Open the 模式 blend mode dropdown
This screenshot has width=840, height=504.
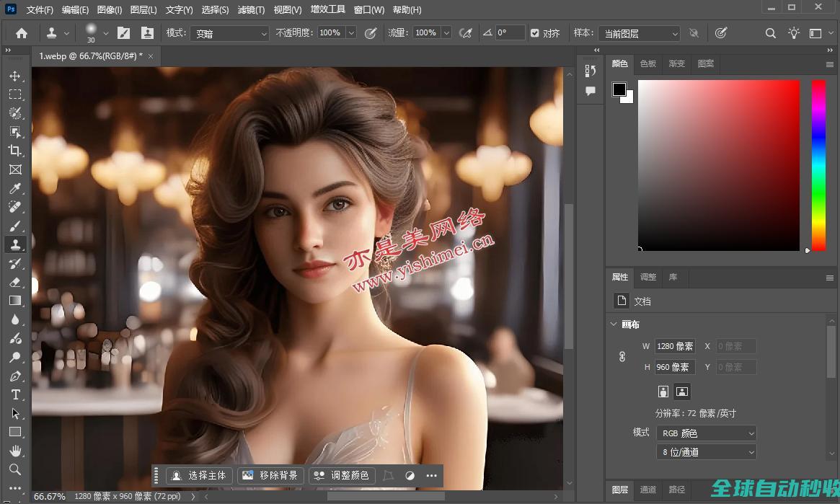point(229,33)
